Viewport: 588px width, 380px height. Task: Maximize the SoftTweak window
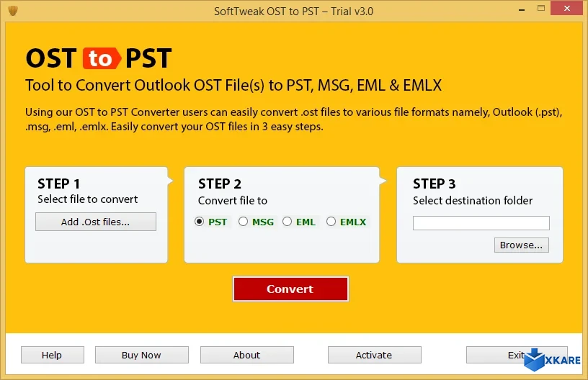tap(540, 8)
